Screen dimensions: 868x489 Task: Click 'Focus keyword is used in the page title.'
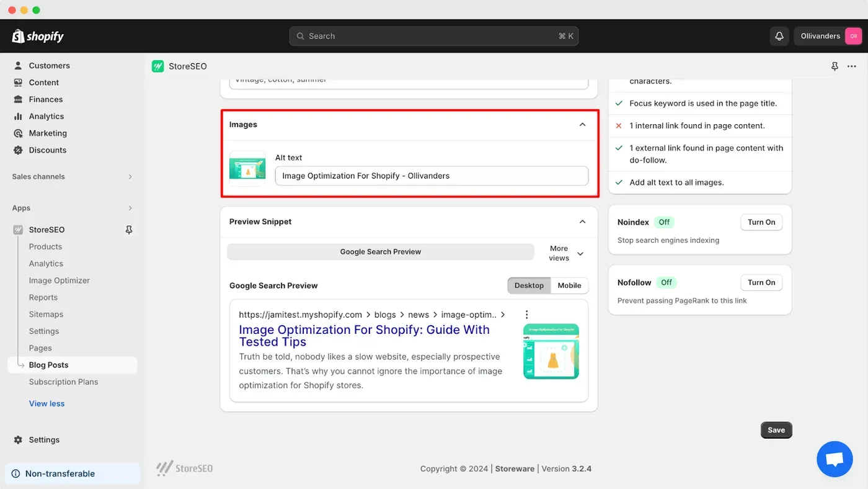703,104
